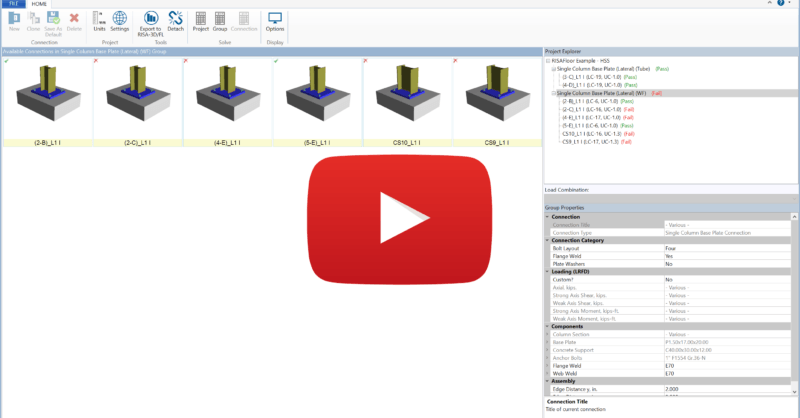Click the Units icon in the ribbon
The width and height of the screenshot is (800, 418).
[99, 20]
